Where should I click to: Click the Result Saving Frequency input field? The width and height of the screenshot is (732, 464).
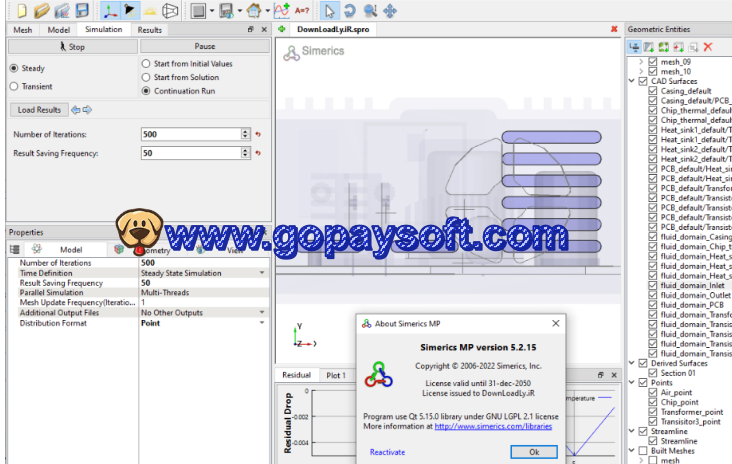coord(190,153)
